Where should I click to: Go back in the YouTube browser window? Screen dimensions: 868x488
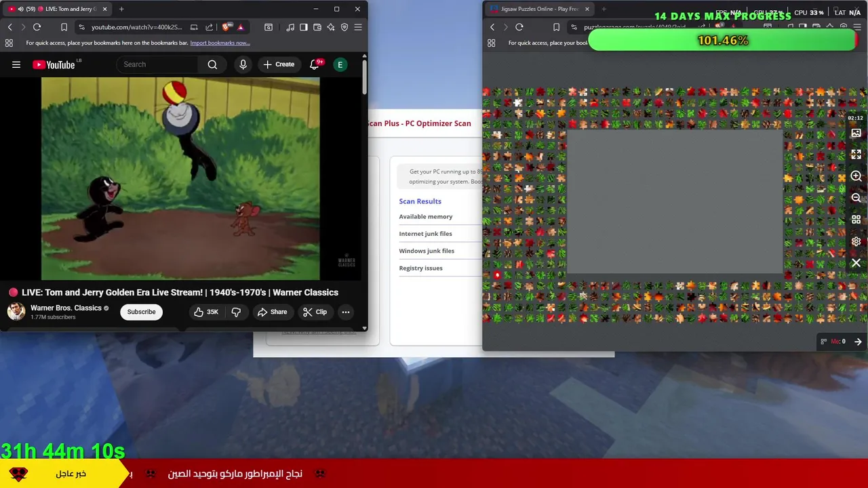[x=9, y=27]
